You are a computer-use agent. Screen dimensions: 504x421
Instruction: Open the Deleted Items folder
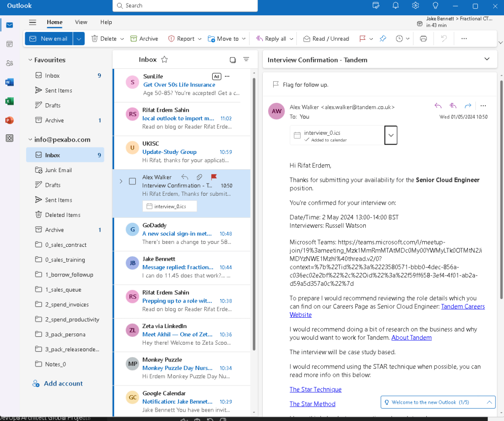pos(65,215)
